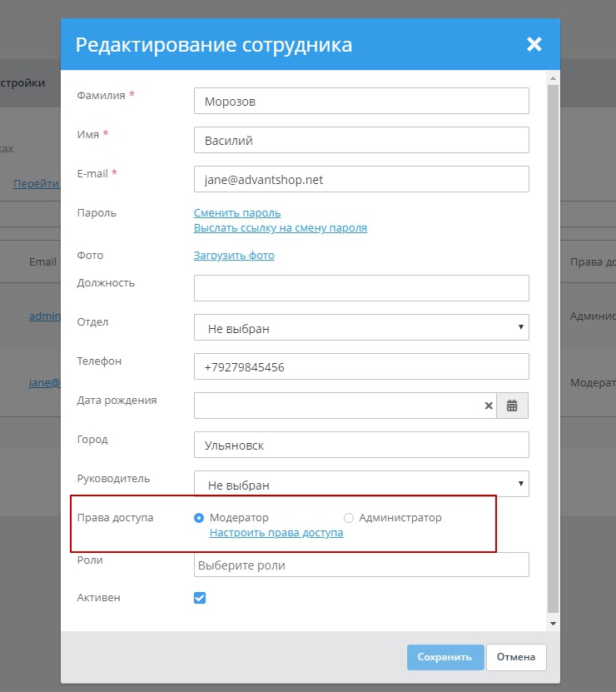Click the Город input field

pos(361,445)
